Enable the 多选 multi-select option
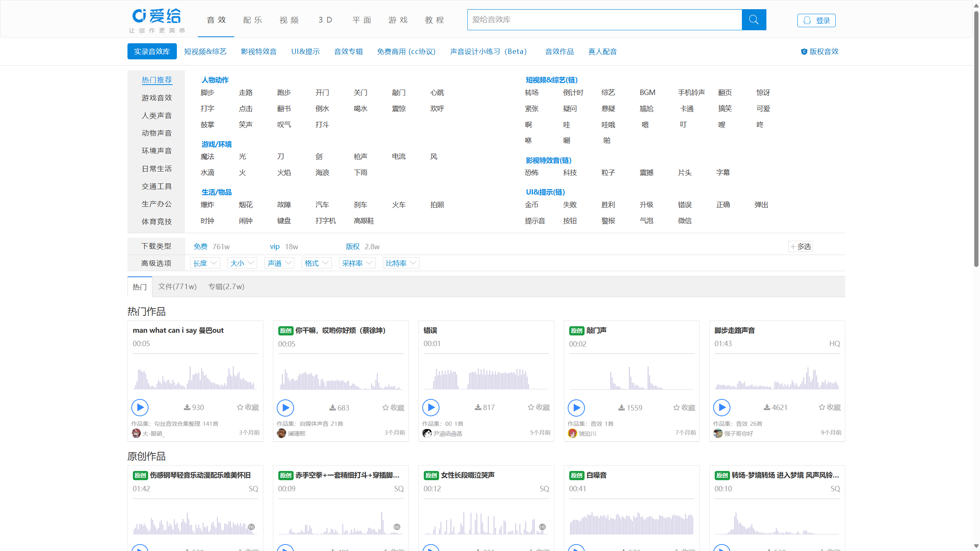Screen dimensions: 980x551 tap(800, 246)
